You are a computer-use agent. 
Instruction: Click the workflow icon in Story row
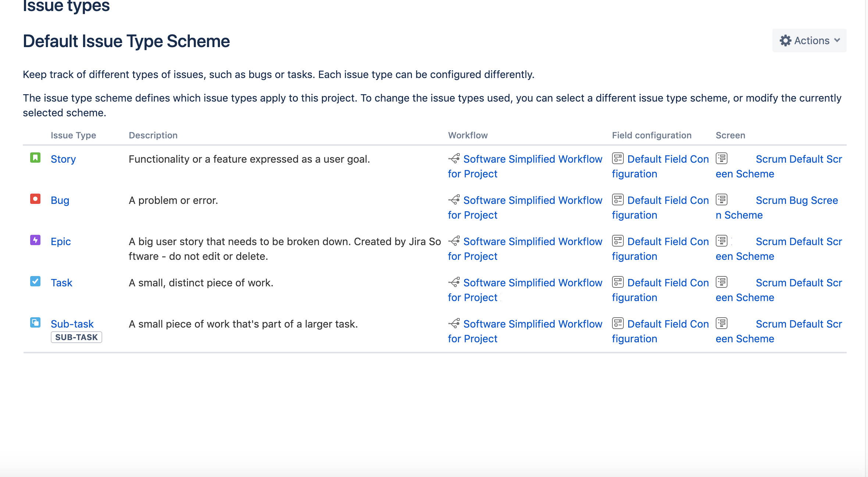(x=454, y=159)
